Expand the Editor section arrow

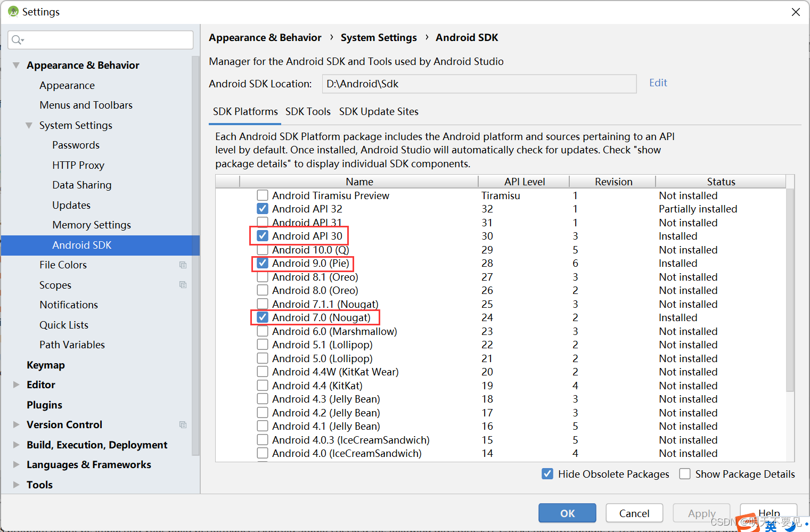tap(16, 384)
